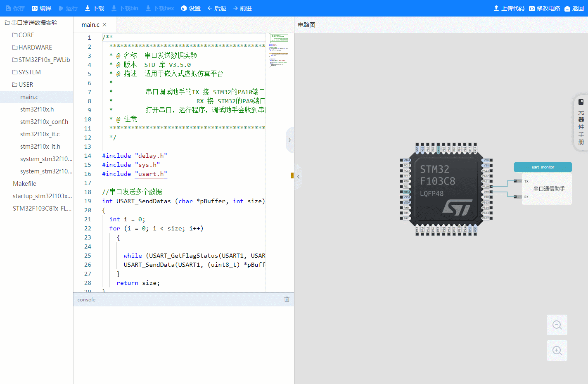Click the 下载hex button
588x384 pixels.
tap(160, 8)
